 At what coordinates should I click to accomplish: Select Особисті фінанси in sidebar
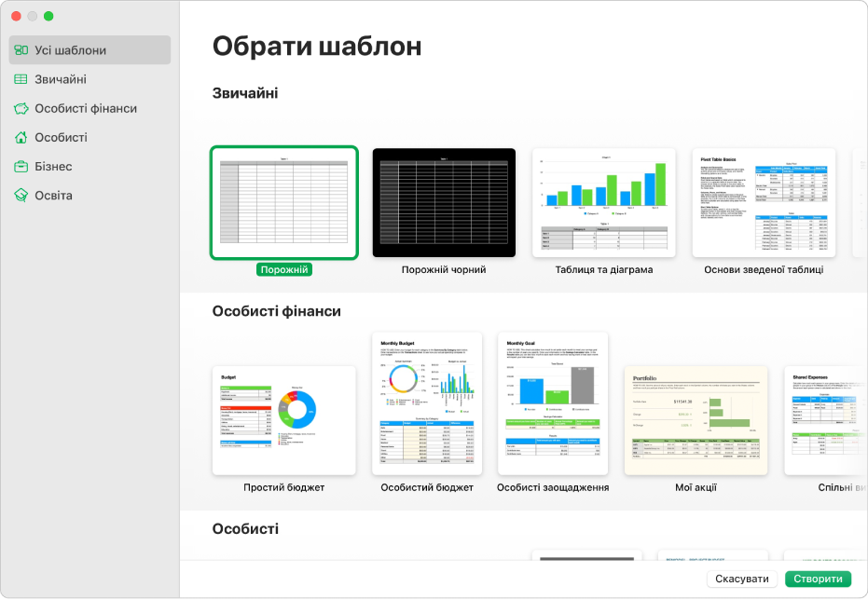point(90,108)
